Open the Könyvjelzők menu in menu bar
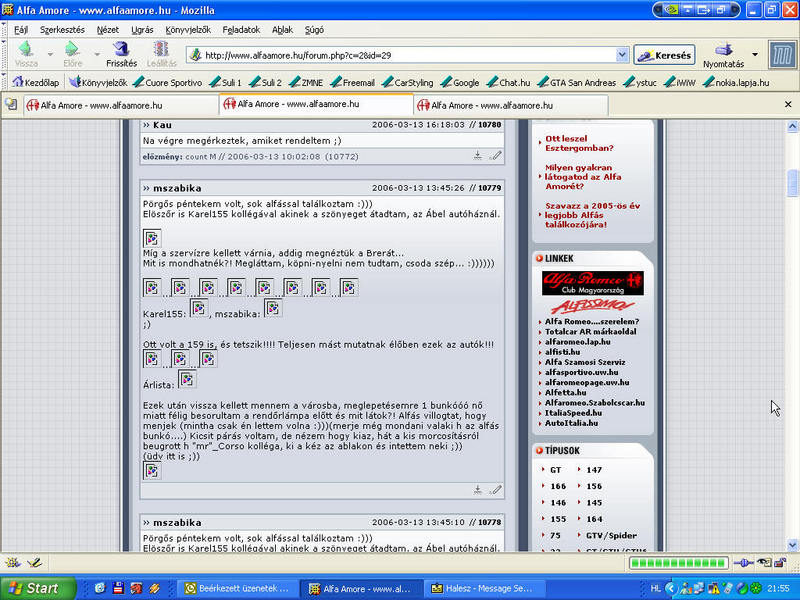Screen dimensions: 800x600 188,30
